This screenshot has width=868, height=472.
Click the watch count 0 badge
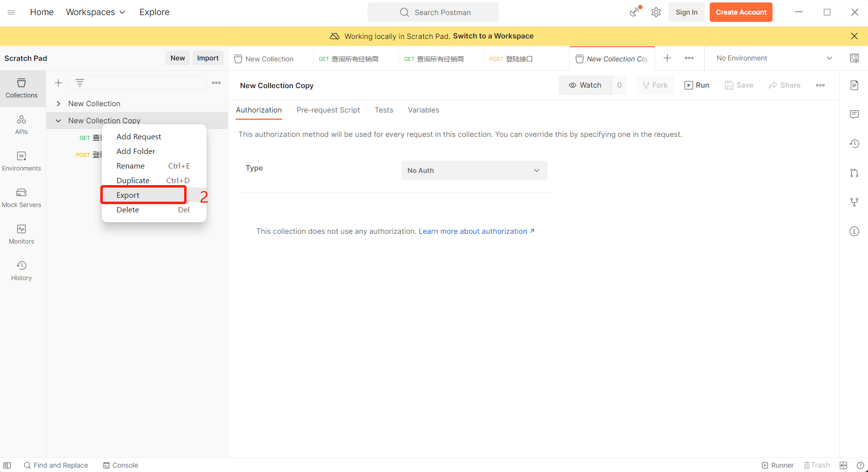620,85
